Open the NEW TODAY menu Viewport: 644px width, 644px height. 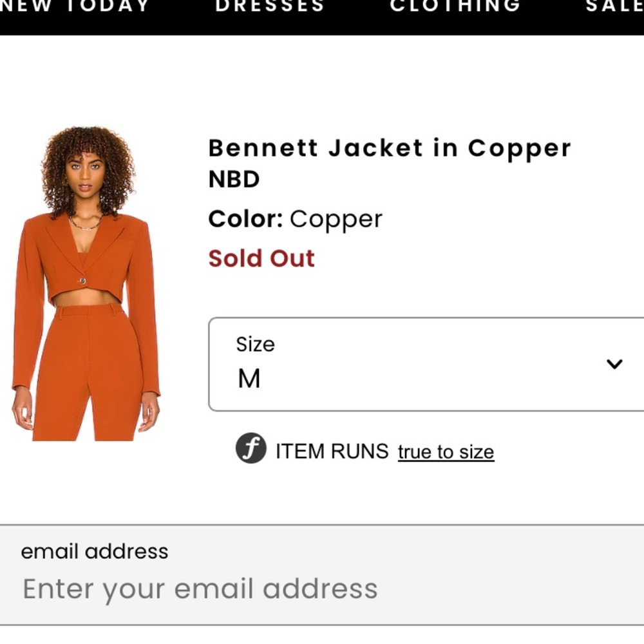coord(75,6)
